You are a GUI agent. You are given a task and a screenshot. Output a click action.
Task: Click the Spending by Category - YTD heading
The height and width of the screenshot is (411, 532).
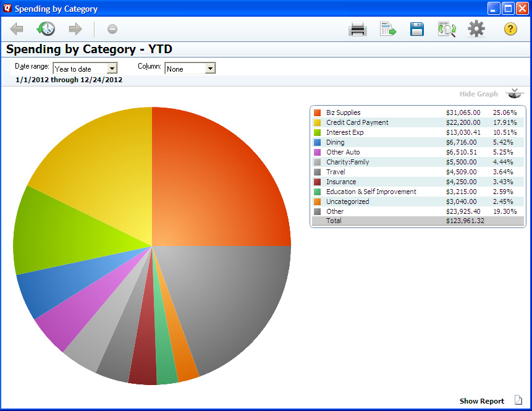(x=89, y=49)
